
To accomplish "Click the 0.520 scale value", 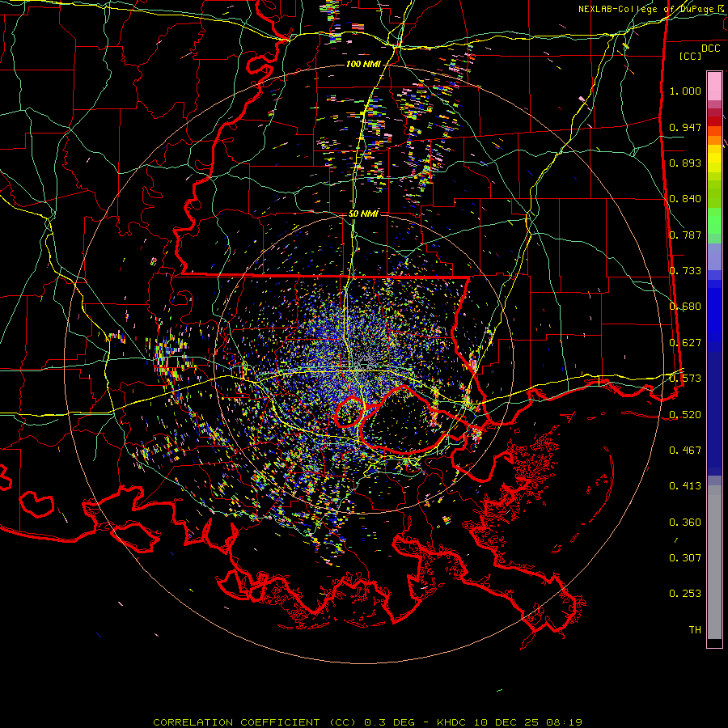I will pyautogui.click(x=685, y=414).
